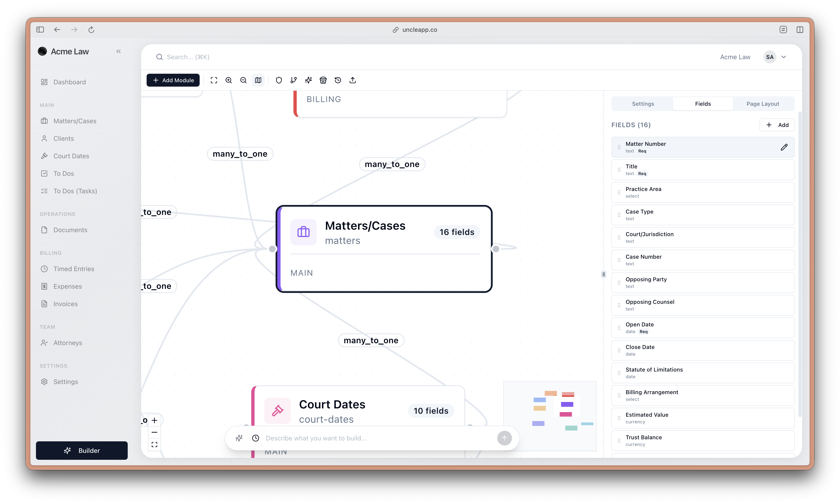Image resolution: width=840 pixels, height=504 pixels.
Task: Collapse the sidebar with double chevron
Action: [118, 51]
